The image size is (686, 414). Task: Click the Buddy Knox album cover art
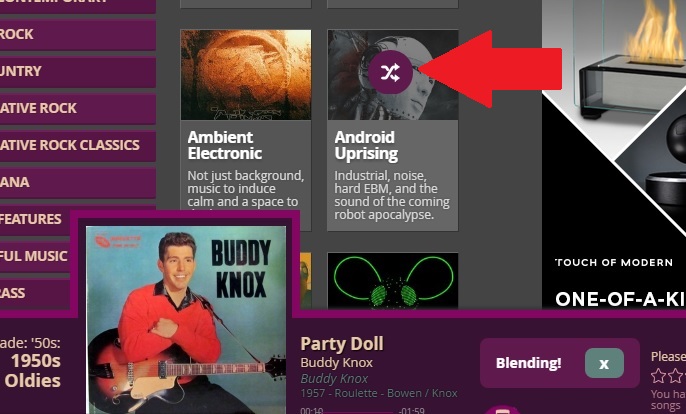click(x=186, y=320)
